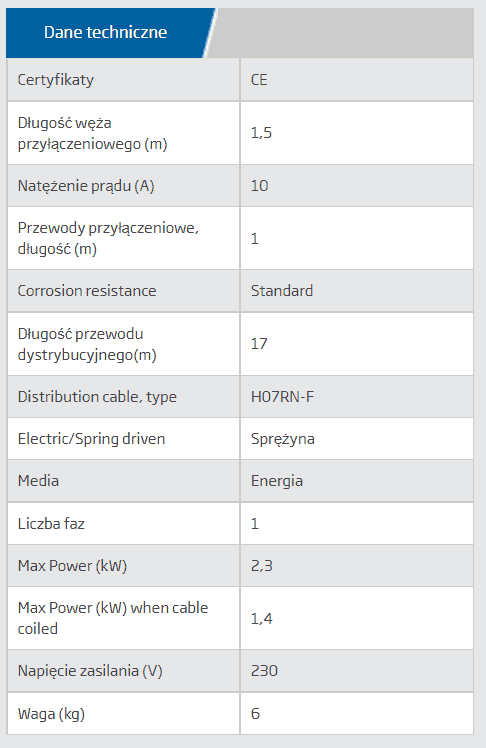The width and height of the screenshot is (486, 748).
Task: Select the 17 distribution length value
Action: coord(259,343)
